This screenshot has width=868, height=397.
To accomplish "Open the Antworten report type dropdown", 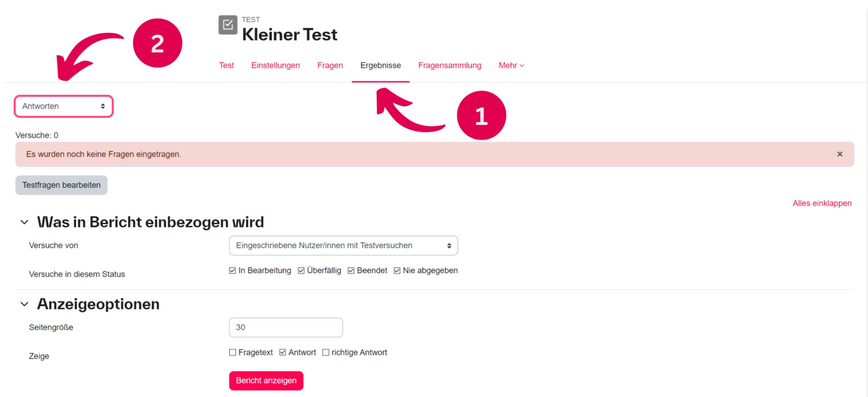I will 64,106.
